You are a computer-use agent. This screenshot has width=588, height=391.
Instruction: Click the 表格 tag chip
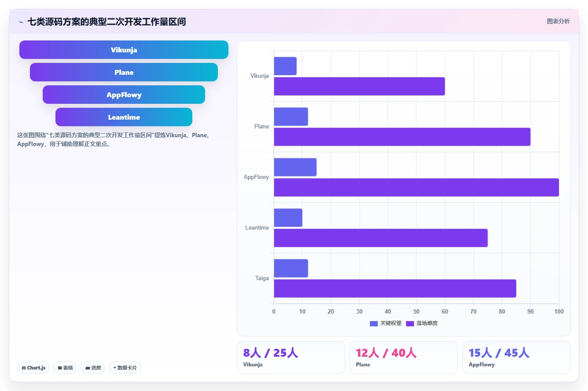pos(65,368)
